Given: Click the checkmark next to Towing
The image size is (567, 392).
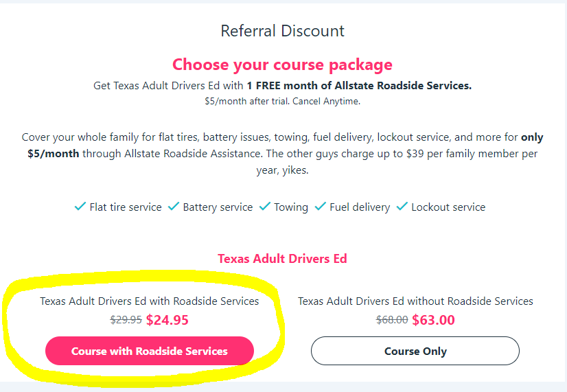Looking at the screenshot, I should tap(265, 206).
